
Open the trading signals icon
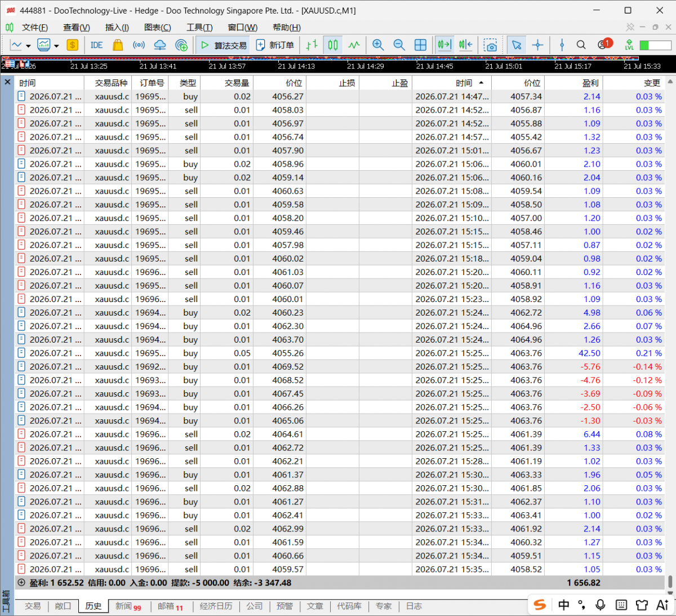point(139,45)
